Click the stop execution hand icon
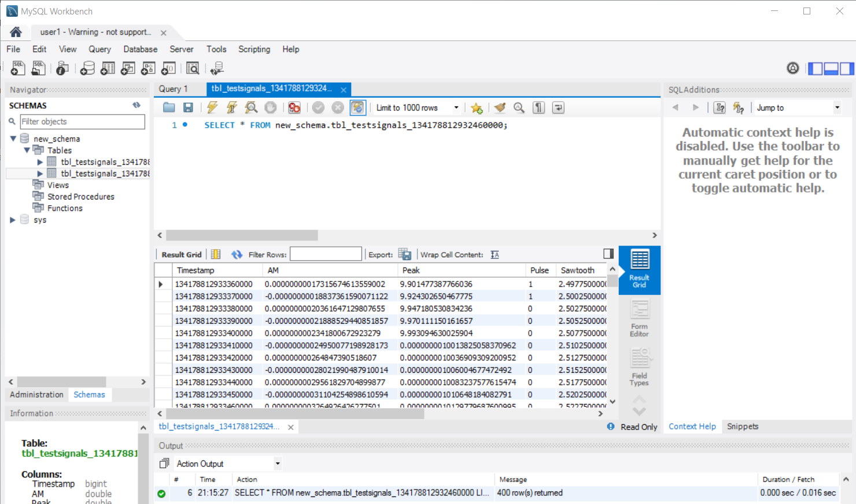The height and width of the screenshot is (504, 856). 270,108
